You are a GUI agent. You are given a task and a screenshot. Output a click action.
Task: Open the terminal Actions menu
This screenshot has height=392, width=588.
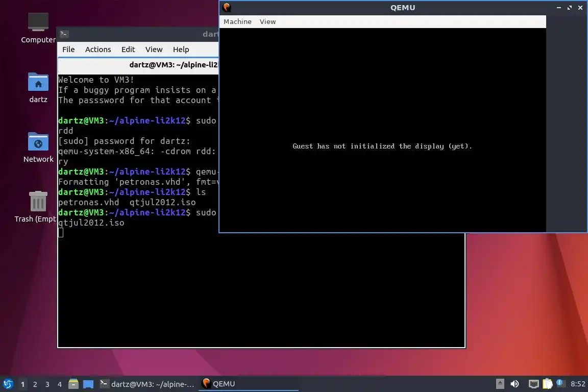(x=98, y=50)
